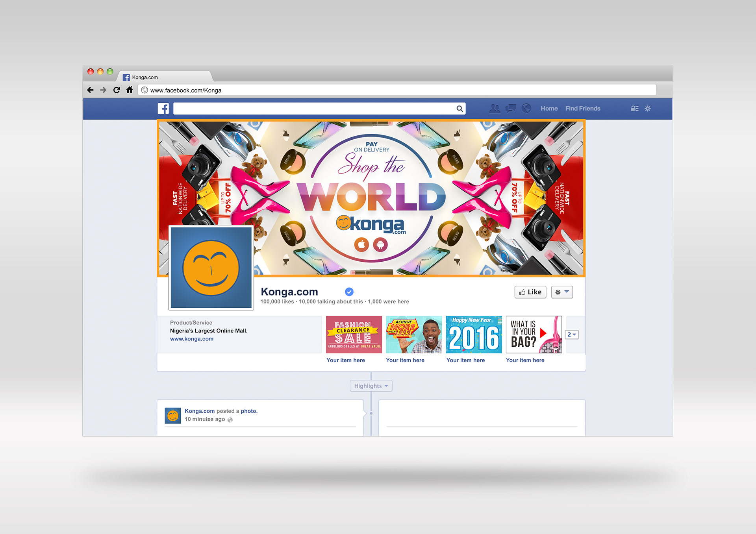Image resolution: width=756 pixels, height=534 pixels.
Task: Open privacy shortcuts lock icon
Action: 634,109
